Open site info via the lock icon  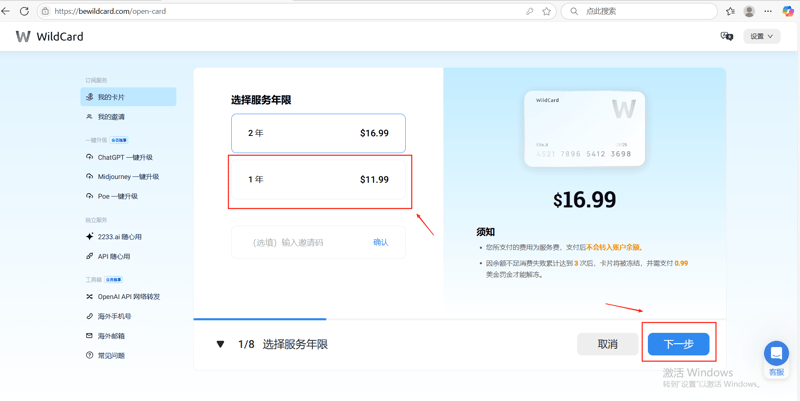[46, 11]
